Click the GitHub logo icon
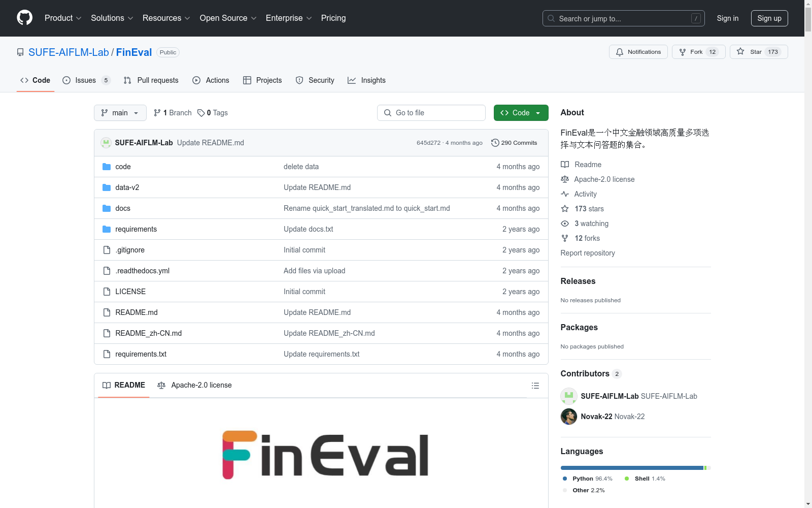The width and height of the screenshot is (812, 508). coord(24,18)
